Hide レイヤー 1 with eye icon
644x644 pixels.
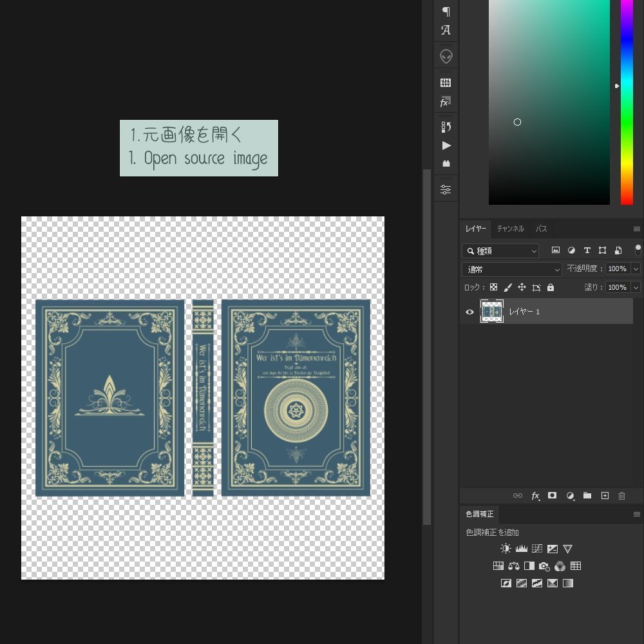tap(470, 312)
